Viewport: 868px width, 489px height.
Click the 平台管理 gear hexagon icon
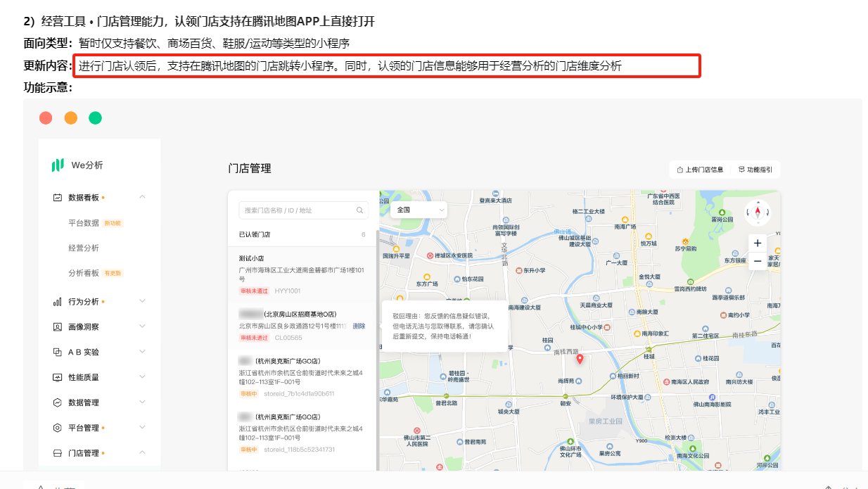[58, 428]
